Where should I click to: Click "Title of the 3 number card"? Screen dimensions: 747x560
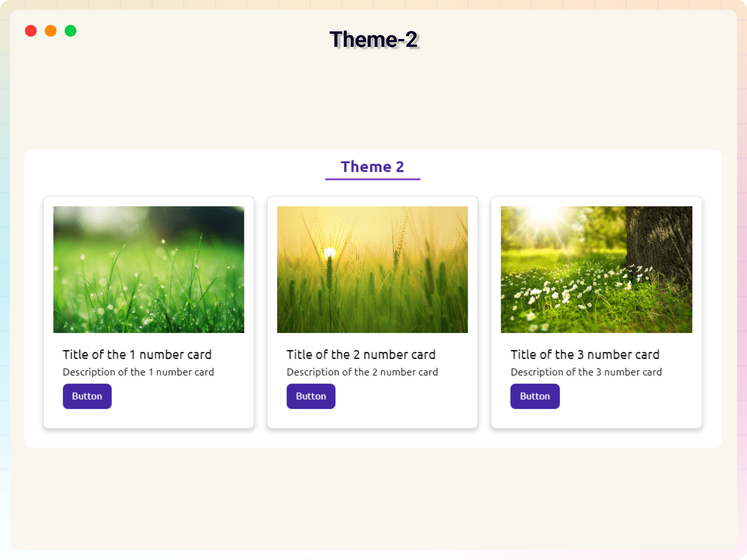585,354
